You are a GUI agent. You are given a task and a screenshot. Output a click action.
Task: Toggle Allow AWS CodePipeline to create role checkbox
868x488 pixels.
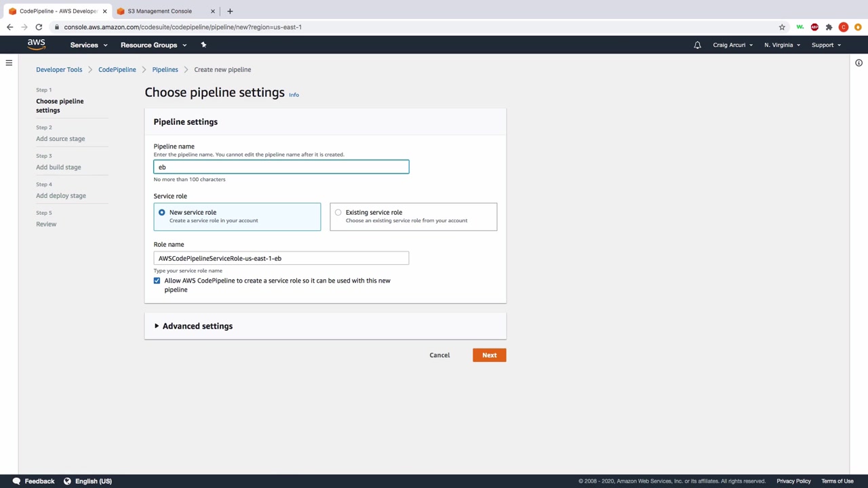click(157, 281)
